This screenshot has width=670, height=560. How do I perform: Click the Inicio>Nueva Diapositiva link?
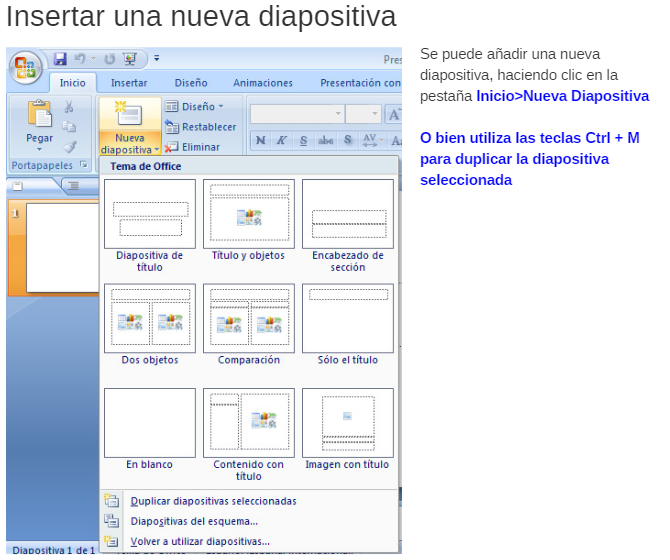pyautogui.click(x=562, y=96)
